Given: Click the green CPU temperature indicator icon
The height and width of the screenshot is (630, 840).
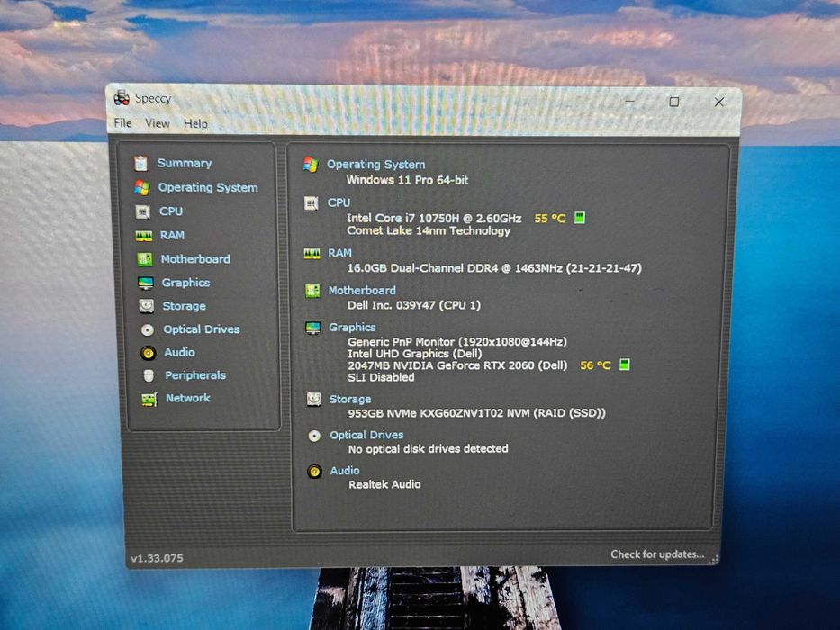Looking at the screenshot, I should [580, 218].
